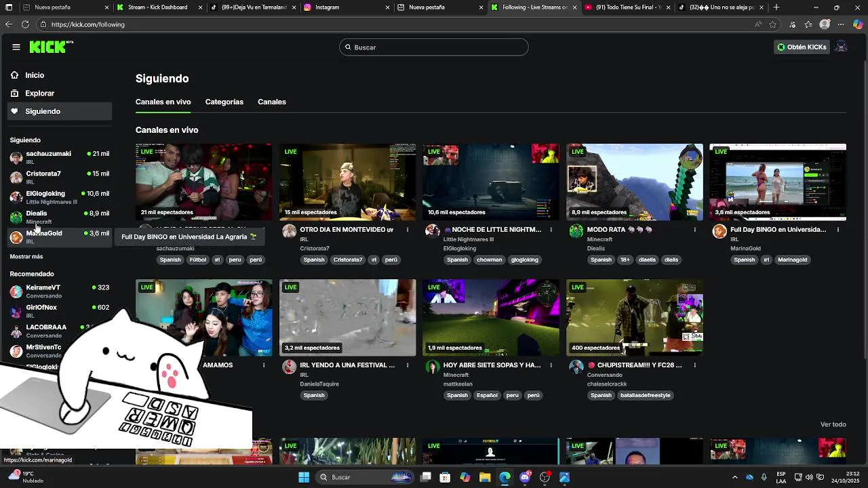This screenshot has width=868, height=488.
Task: Open sachauzumaki channel in sidebar
Action: [60, 157]
